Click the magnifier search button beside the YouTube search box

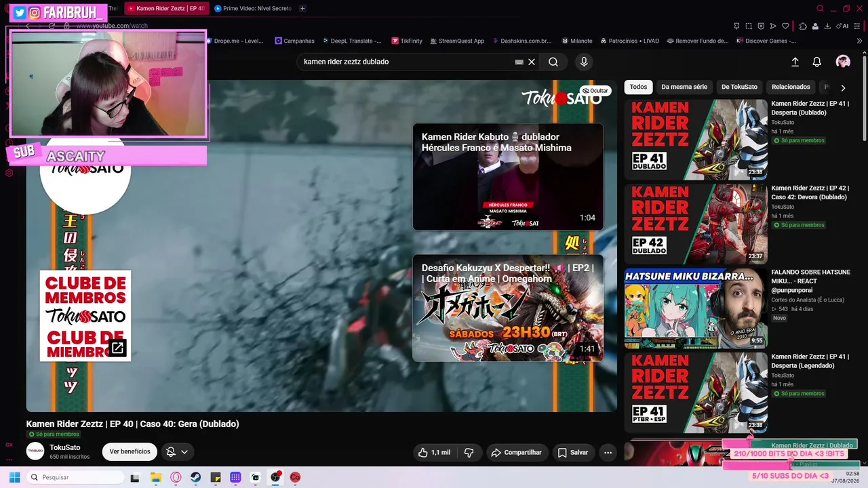point(553,62)
